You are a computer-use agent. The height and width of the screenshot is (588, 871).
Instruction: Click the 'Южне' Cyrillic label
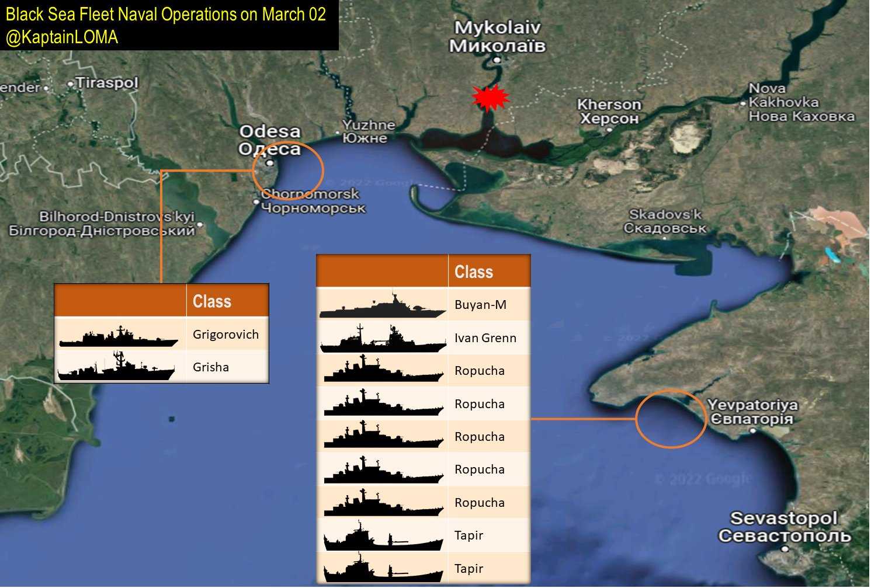click(365, 138)
